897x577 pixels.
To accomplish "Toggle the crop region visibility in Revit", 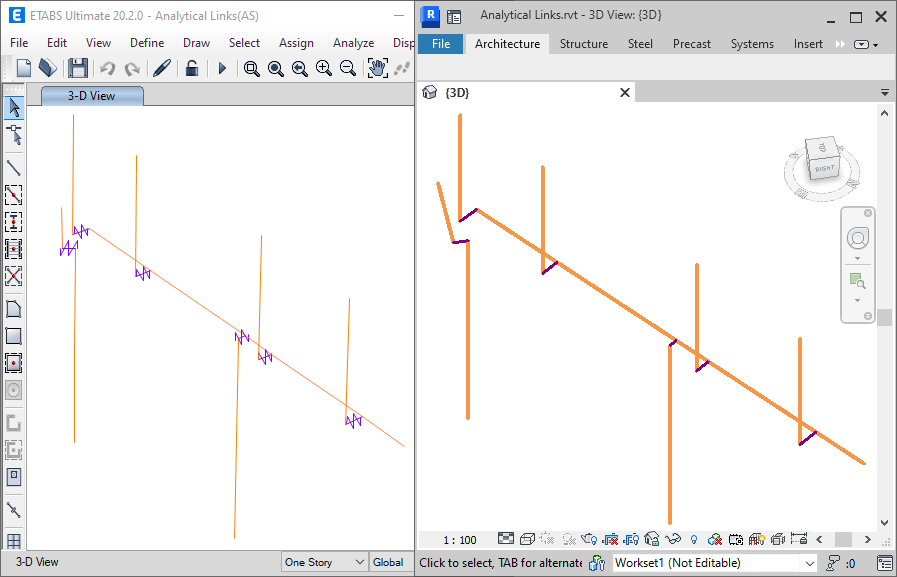I will point(632,538).
